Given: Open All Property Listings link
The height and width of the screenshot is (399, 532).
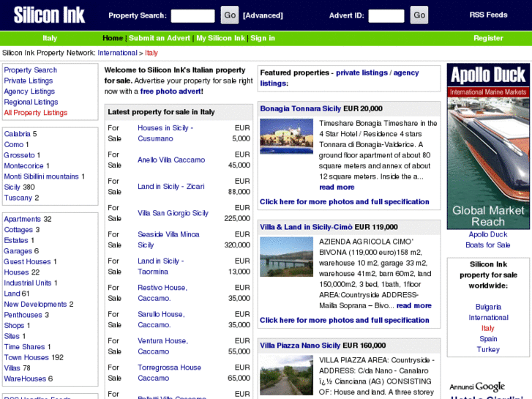Looking at the screenshot, I should click(36, 113).
